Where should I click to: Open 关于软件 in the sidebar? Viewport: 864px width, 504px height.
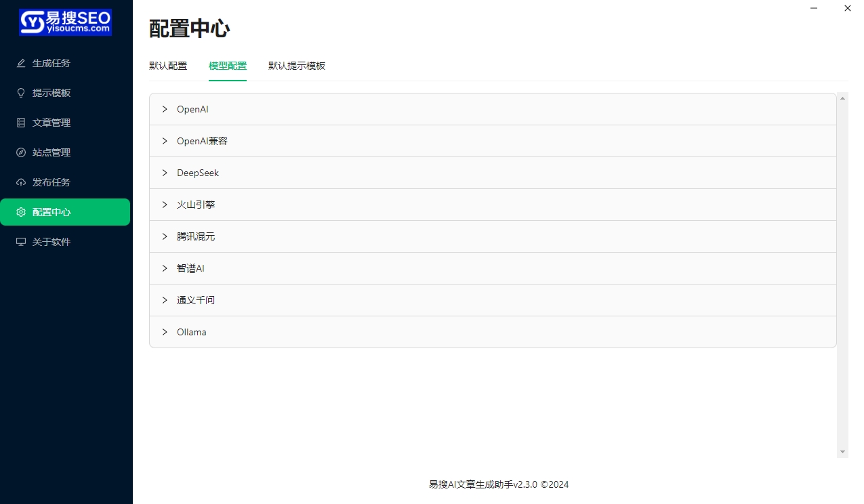(x=65, y=242)
